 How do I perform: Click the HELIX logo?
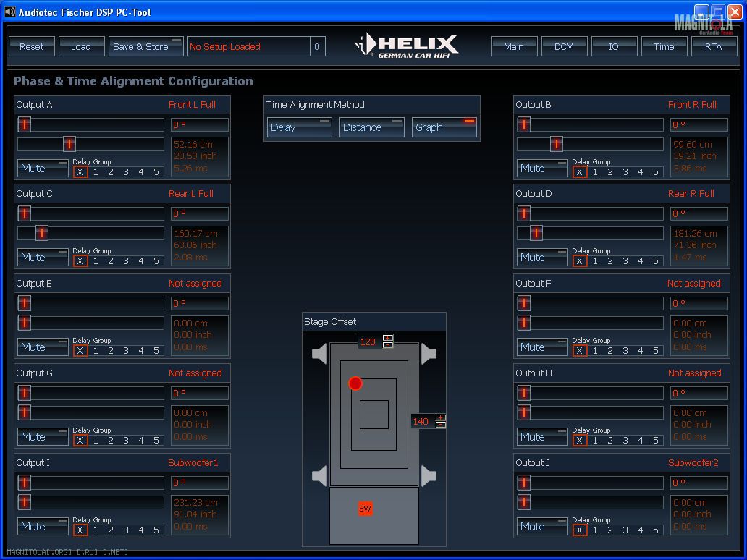tap(406, 46)
